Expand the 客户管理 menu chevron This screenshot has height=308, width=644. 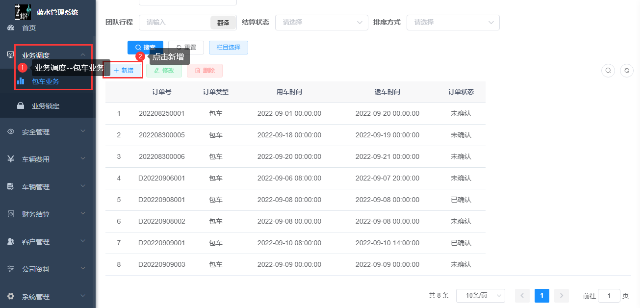(83, 241)
